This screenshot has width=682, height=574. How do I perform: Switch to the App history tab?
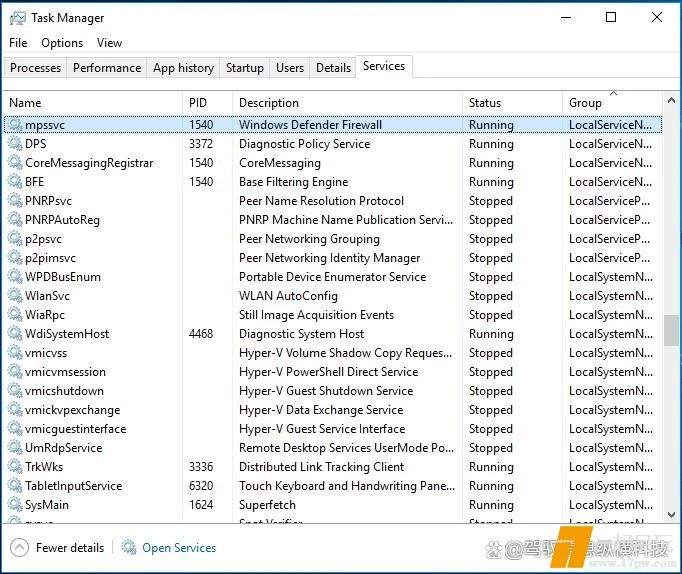click(184, 68)
